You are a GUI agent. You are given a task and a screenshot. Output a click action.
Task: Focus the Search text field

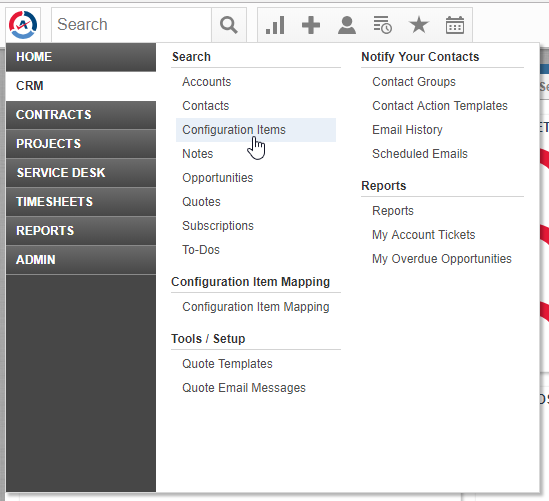[x=131, y=25]
